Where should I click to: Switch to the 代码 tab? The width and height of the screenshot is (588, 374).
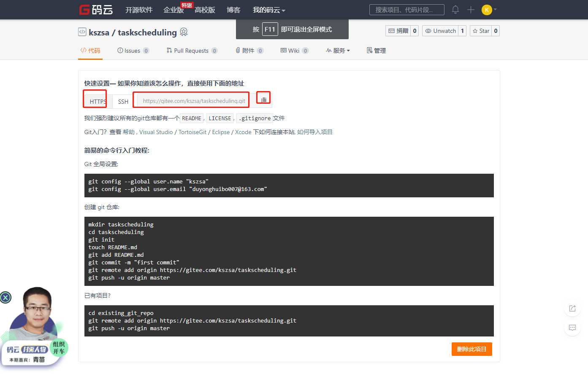pyautogui.click(x=90, y=51)
